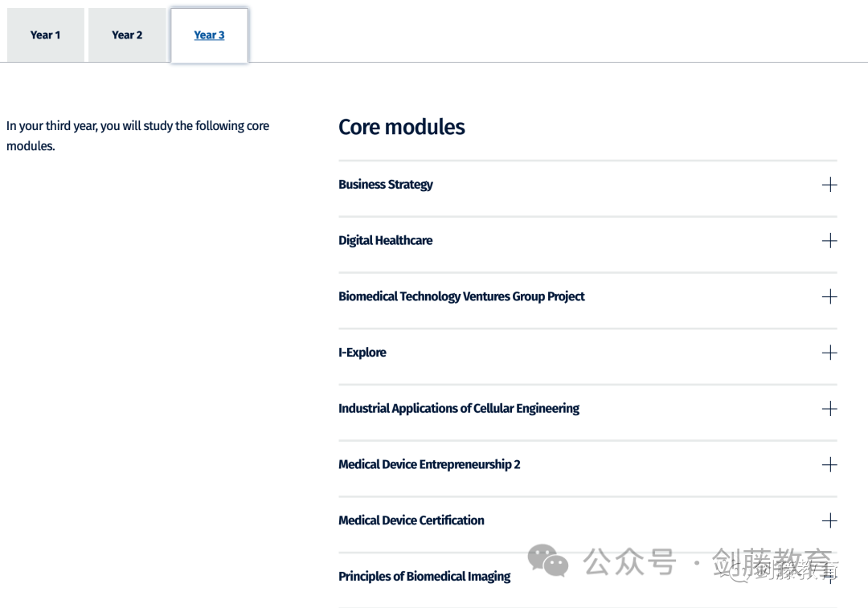Expand I-Explore with its plus icon
The image size is (868, 608).
tap(829, 353)
